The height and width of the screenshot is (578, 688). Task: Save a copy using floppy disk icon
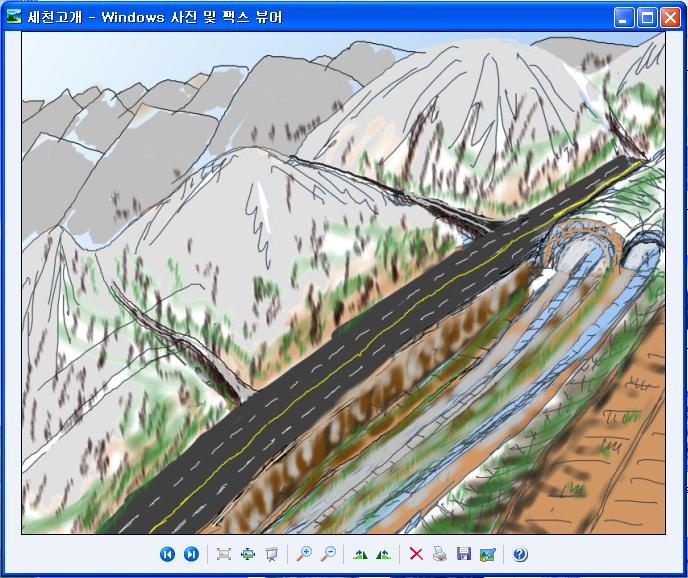[x=463, y=554]
